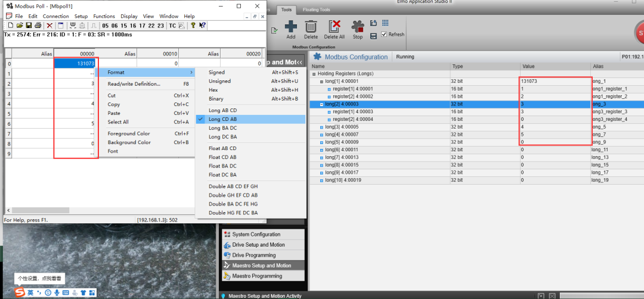The height and width of the screenshot is (299, 644).
Task: Click the context help arrow-question icon
Action: (203, 26)
